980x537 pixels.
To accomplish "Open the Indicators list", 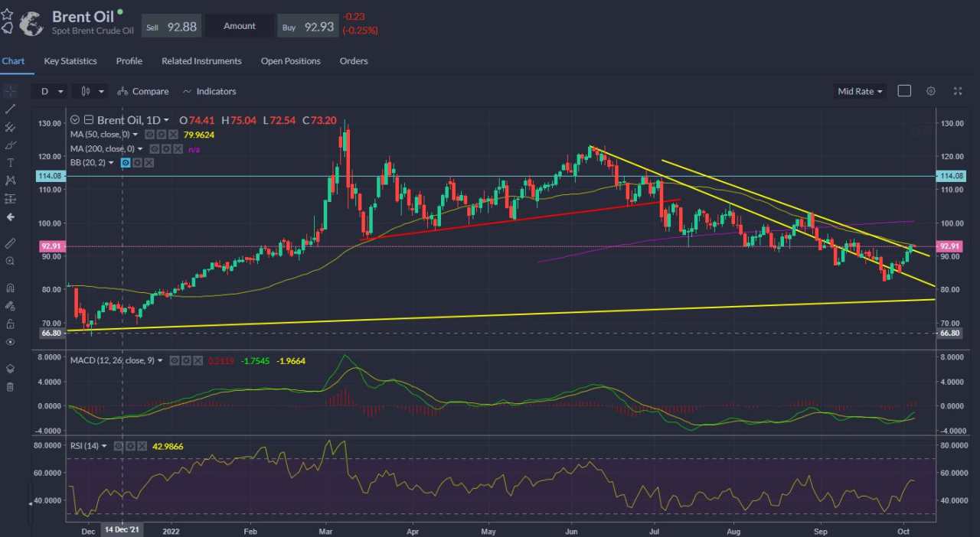I will tap(209, 91).
